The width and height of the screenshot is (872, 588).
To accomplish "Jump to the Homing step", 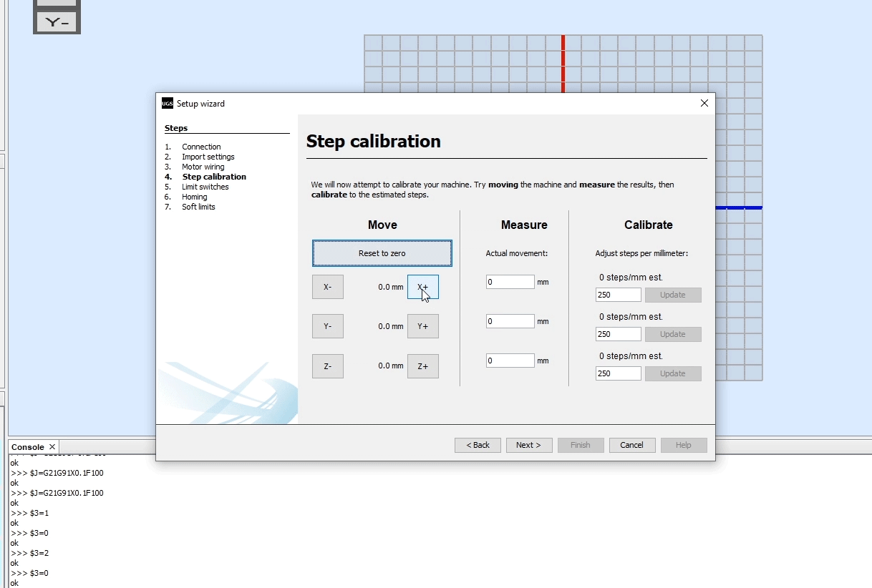I will point(196,197).
